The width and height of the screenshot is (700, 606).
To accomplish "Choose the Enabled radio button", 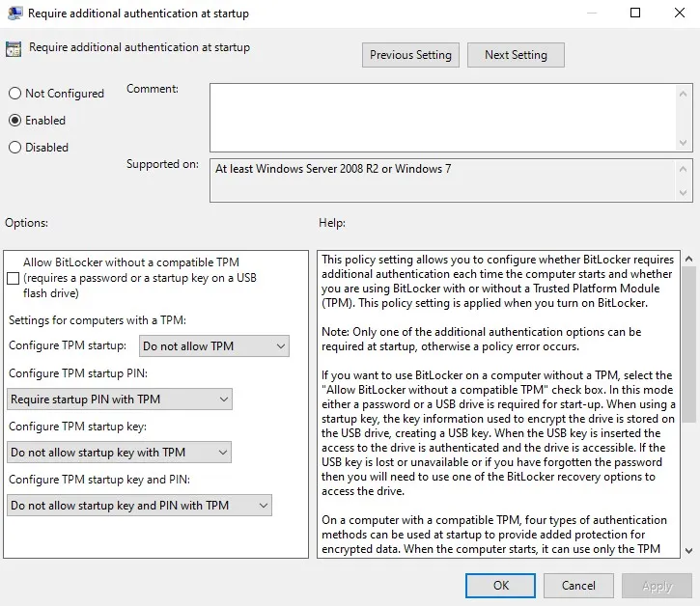I will click(14, 121).
